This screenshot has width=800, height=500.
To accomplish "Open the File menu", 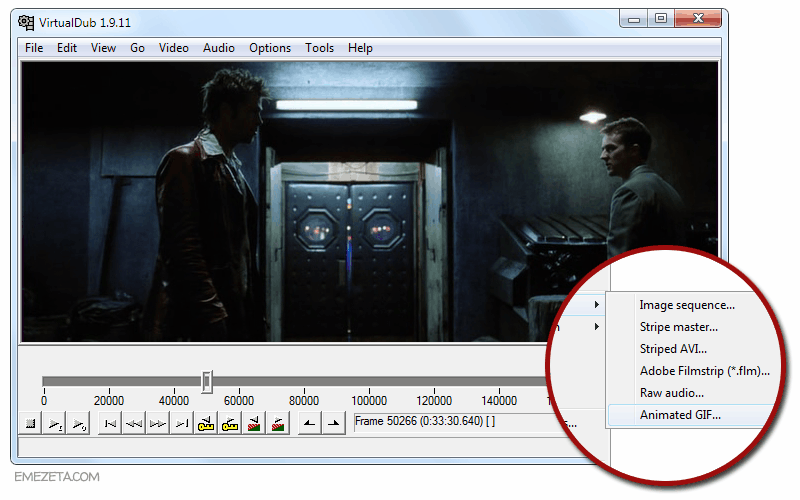I will click(x=34, y=48).
